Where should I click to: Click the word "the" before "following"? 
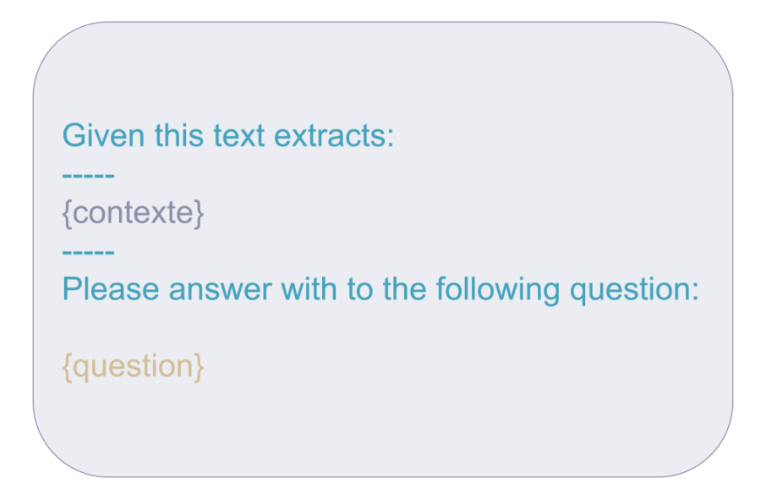[404, 289]
